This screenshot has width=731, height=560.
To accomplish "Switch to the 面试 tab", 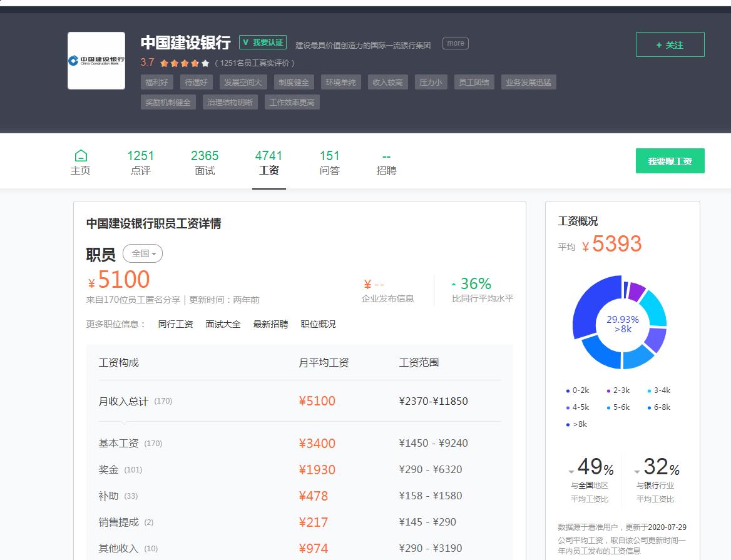I will (x=205, y=161).
